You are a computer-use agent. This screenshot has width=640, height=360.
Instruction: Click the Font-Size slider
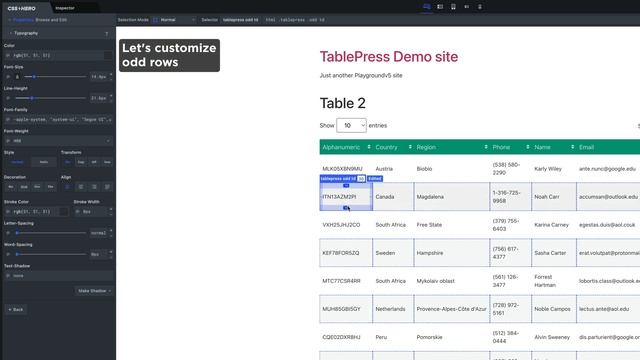pyautogui.click(x=55, y=77)
